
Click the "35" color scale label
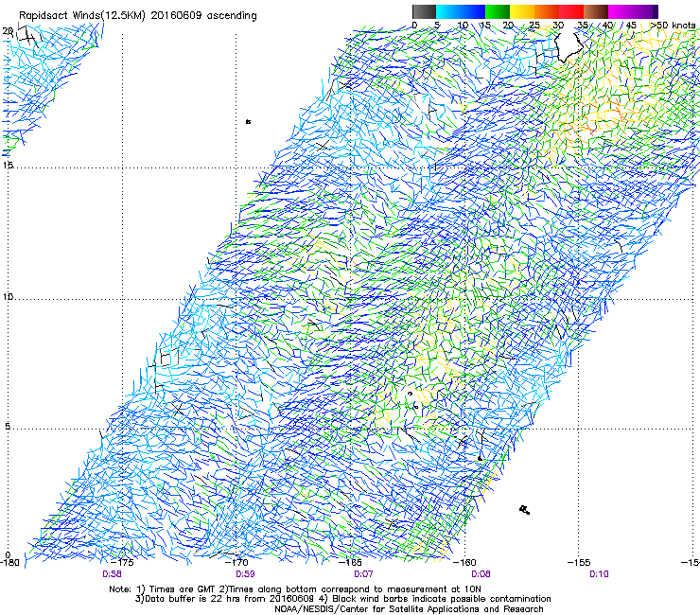[x=582, y=26]
